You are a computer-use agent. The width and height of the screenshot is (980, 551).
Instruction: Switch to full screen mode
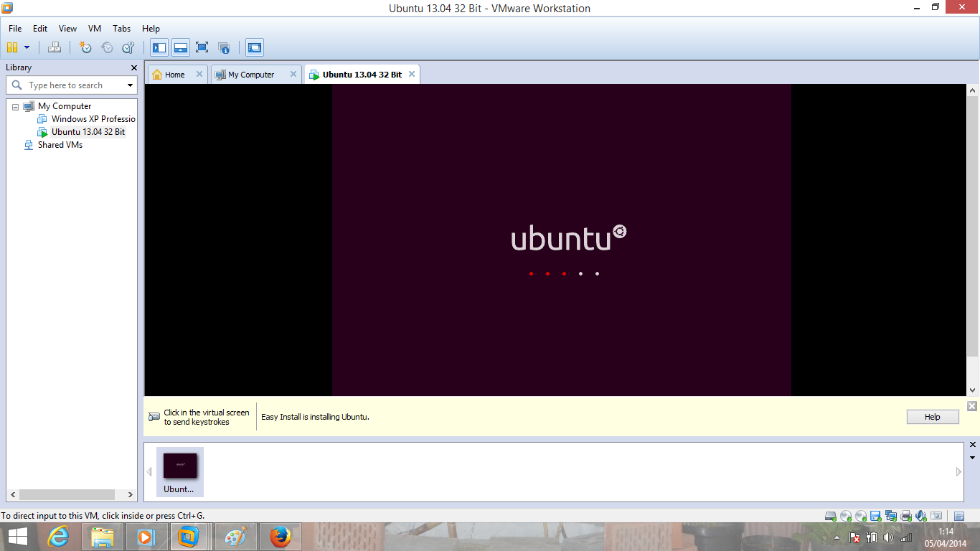(x=202, y=47)
